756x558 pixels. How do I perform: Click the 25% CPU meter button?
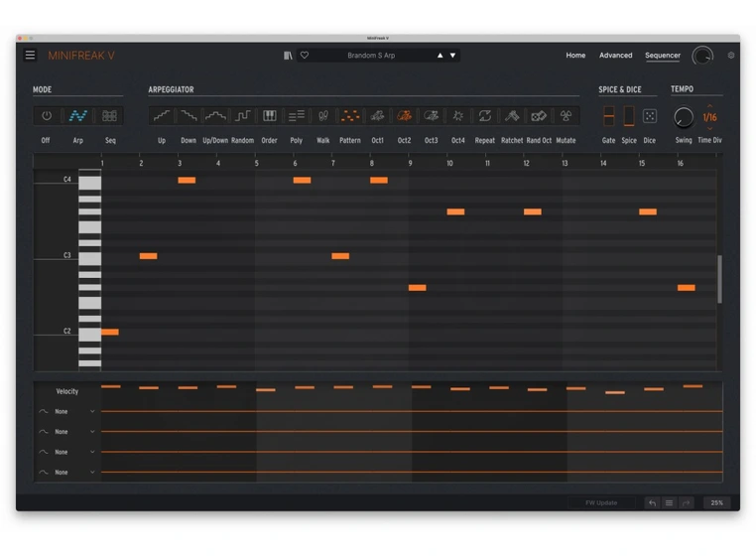click(716, 503)
